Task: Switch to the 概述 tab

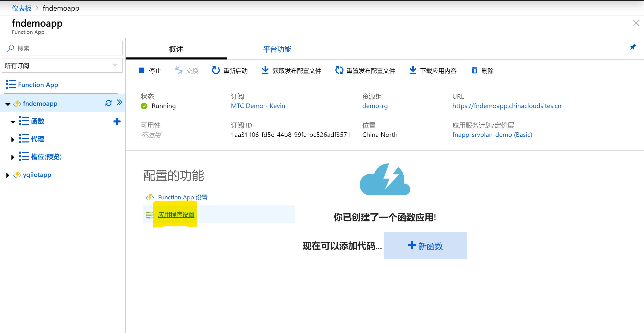Action: click(176, 49)
